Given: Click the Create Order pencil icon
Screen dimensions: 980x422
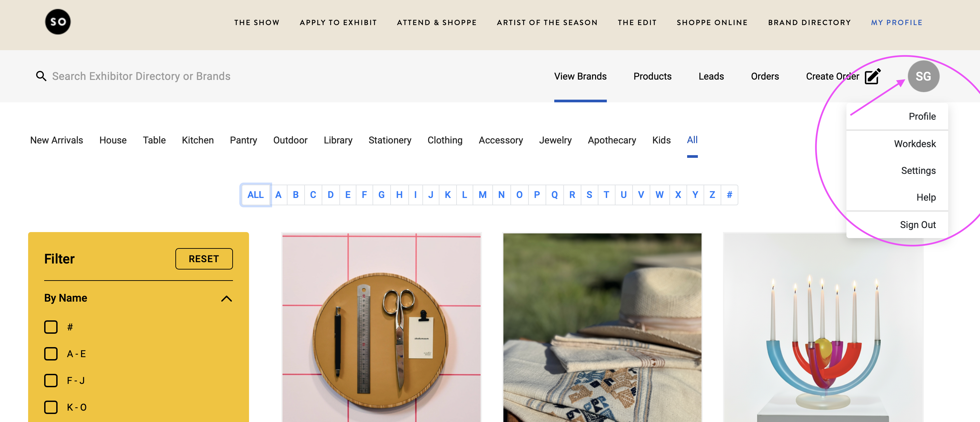Looking at the screenshot, I should (x=872, y=76).
